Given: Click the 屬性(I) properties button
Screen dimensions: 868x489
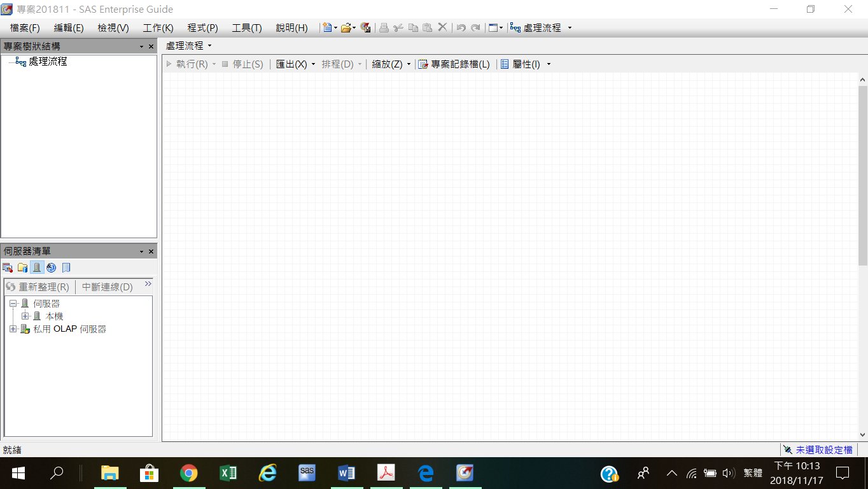Looking at the screenshot, I should click(521, 64).
